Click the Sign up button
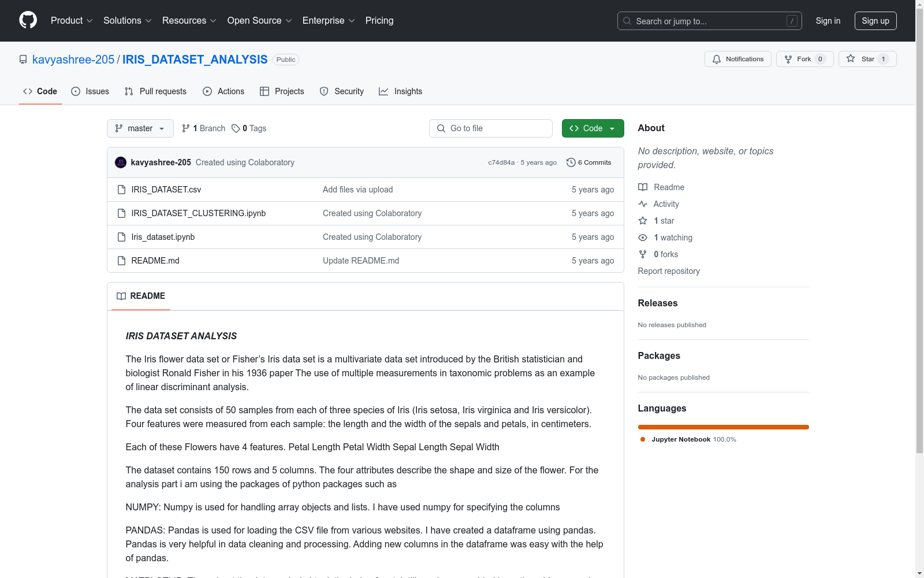The image size is (924, 578). 875,21
